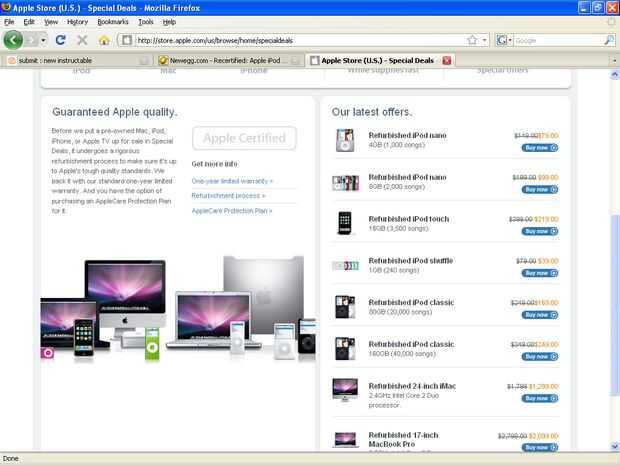620x465 pixels.
Task: Open the list all tabs dropdown
Action: pos(614,60)
